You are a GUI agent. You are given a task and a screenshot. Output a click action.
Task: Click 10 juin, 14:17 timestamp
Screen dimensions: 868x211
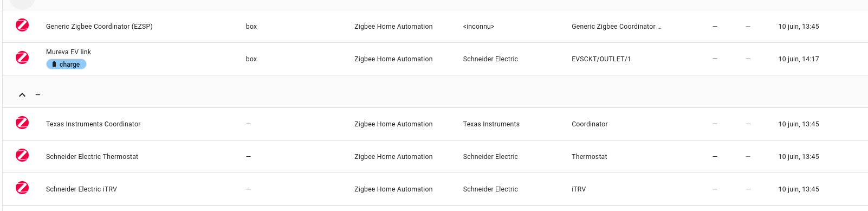(799, 59)
